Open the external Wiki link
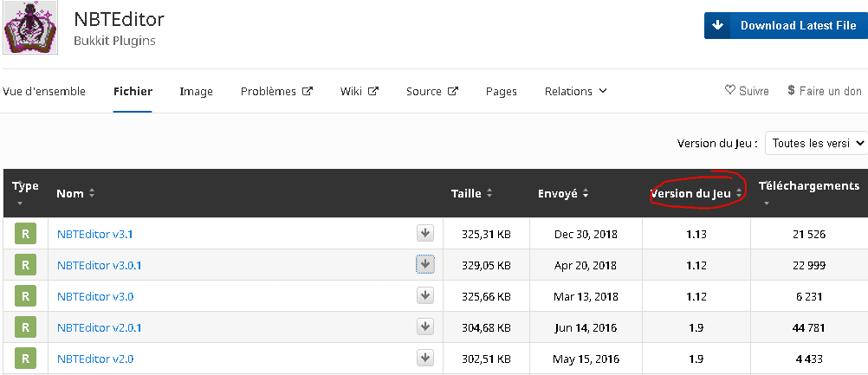868x375 pixels. click(x=359, y=91)
